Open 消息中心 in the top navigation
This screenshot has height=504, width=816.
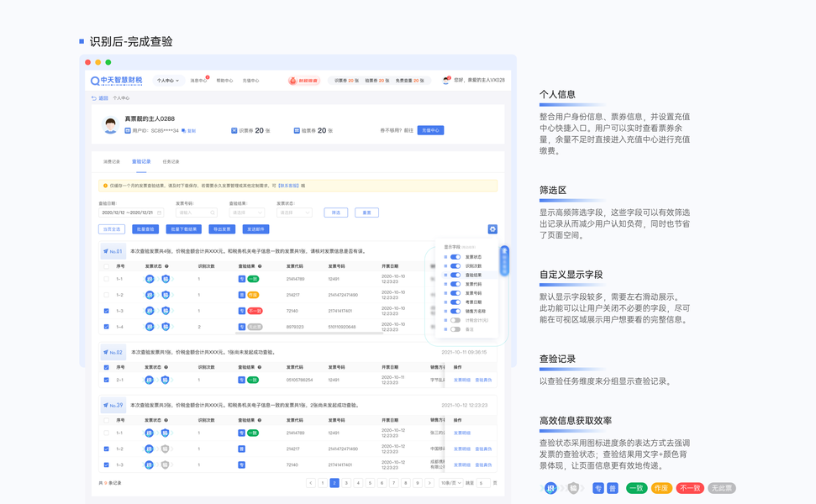pos(198,81)
